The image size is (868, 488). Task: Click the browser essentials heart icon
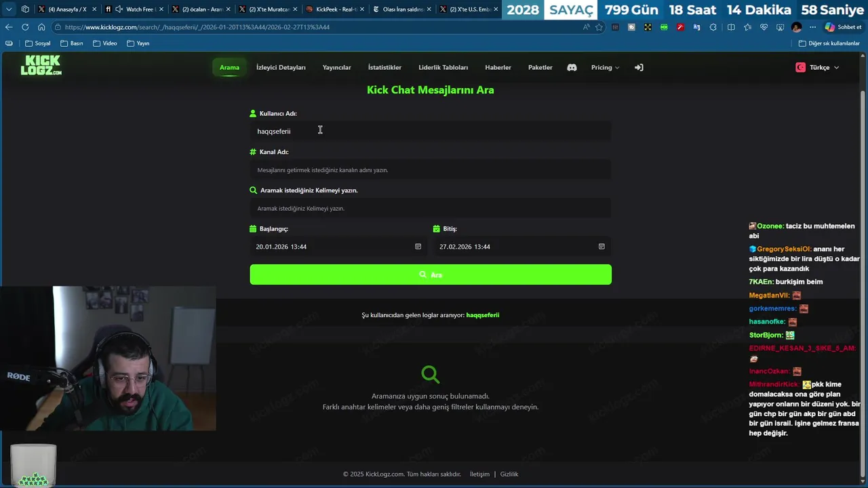pyautogui.click(x=764, y=27)
